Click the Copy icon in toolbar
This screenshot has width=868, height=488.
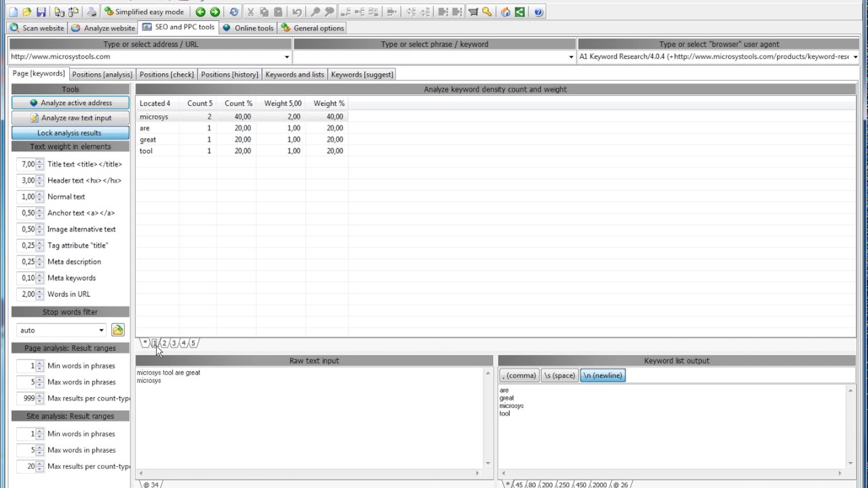click(x=264, y=12)
